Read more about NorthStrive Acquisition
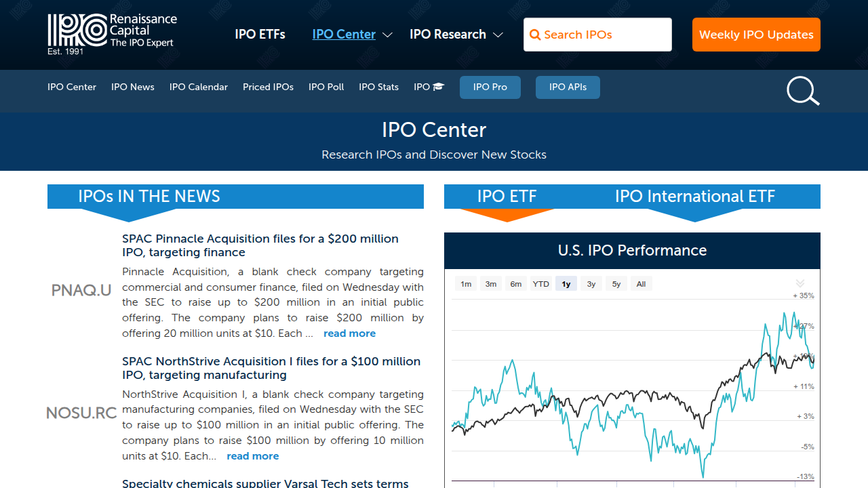868x488 pixels. click(x=252, y=456)
